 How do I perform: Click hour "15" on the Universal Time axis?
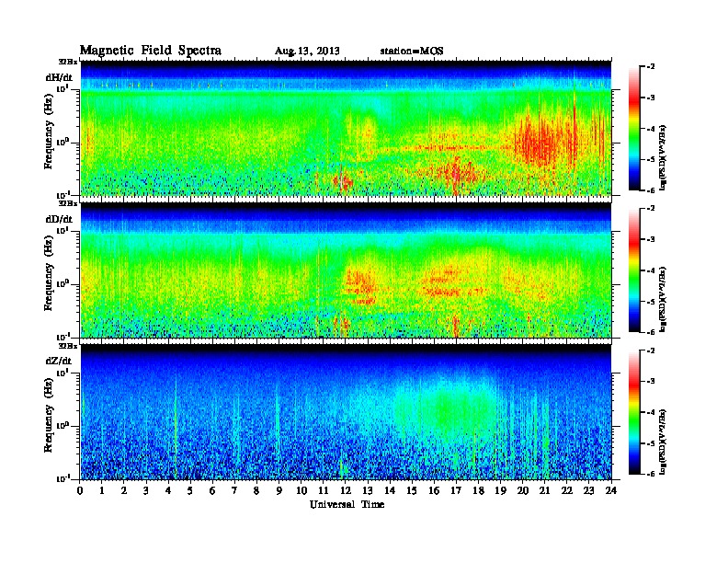coord(412,490)
